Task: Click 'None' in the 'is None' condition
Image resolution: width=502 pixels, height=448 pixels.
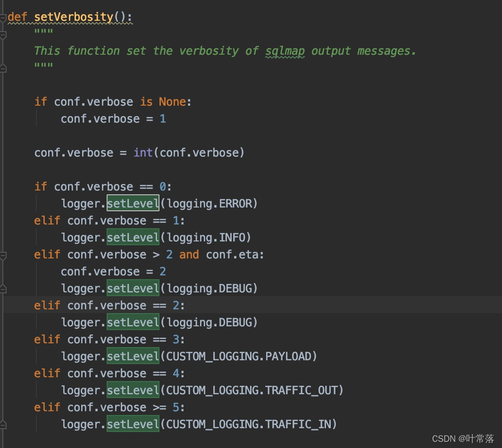Action: pyautogui.click(x=172, y=102)
